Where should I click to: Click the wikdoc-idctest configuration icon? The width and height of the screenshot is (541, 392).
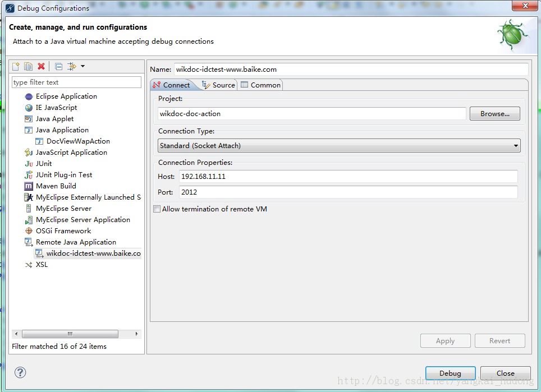pos(40,253)
